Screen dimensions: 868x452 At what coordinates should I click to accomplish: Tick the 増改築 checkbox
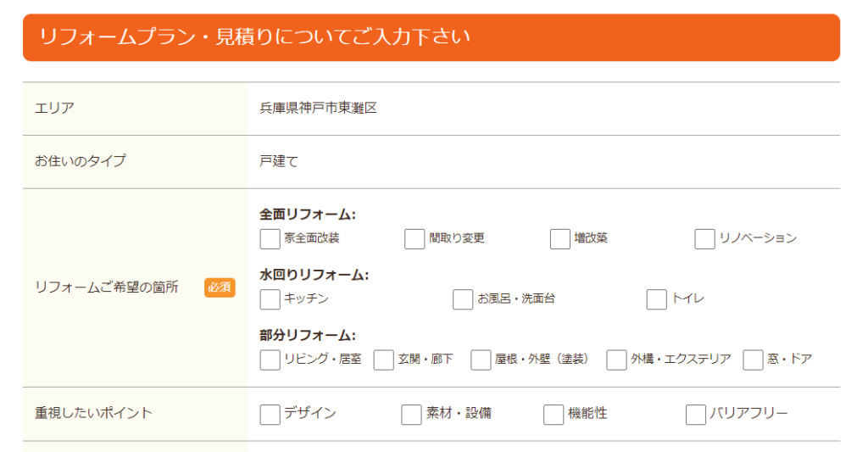pos(559,239)
